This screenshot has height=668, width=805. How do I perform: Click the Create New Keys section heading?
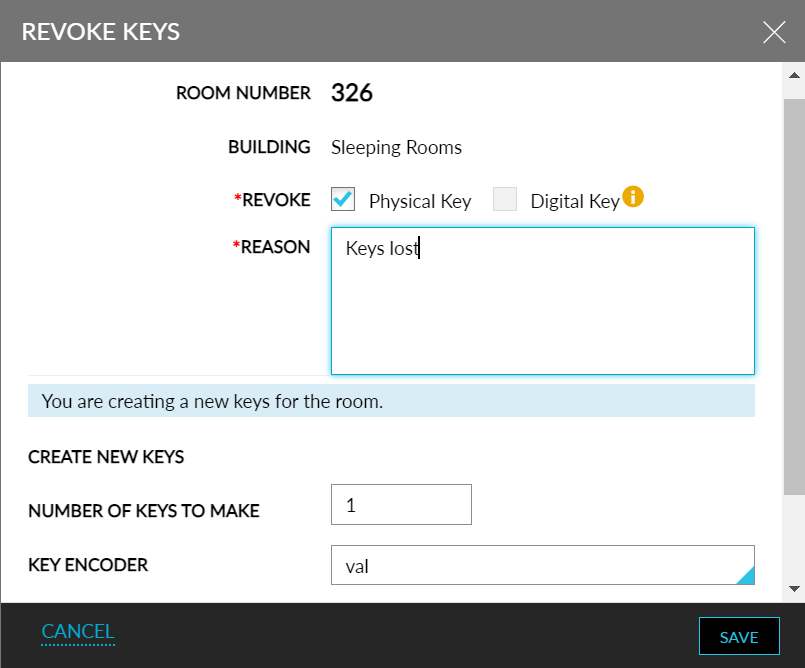click(x=106, y=457)
